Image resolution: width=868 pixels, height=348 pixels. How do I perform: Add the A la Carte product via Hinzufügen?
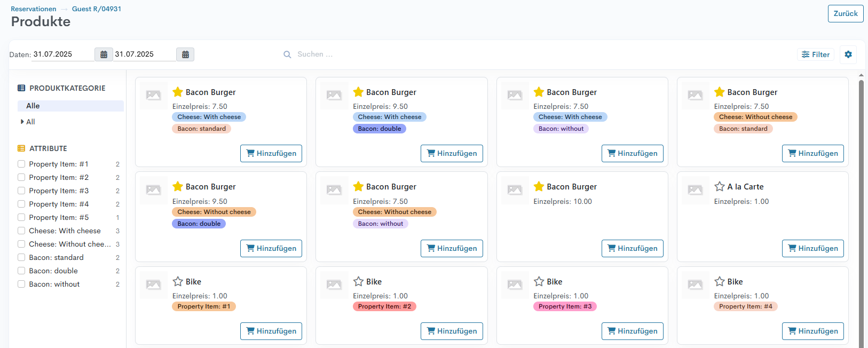pos(812,249)
